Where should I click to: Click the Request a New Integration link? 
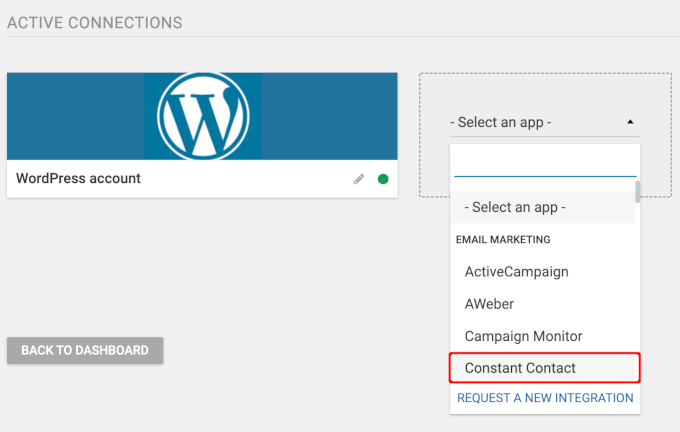coord(545,398)
